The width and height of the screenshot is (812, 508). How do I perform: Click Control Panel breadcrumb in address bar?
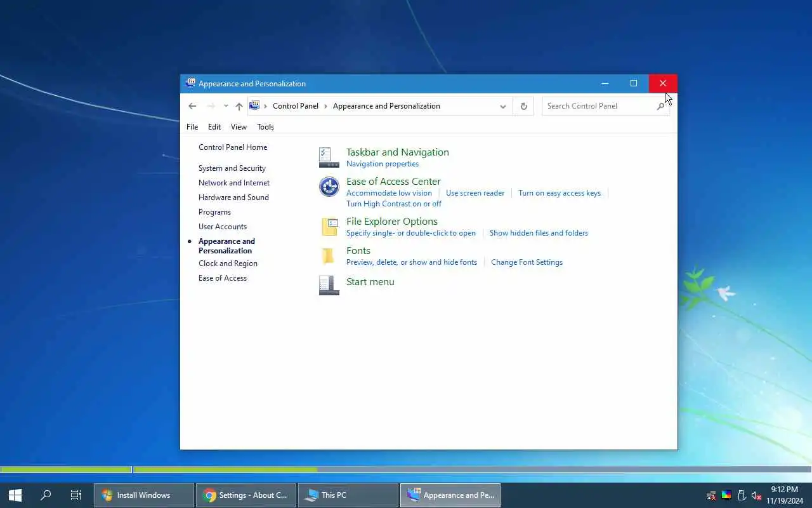pos(296,106)
